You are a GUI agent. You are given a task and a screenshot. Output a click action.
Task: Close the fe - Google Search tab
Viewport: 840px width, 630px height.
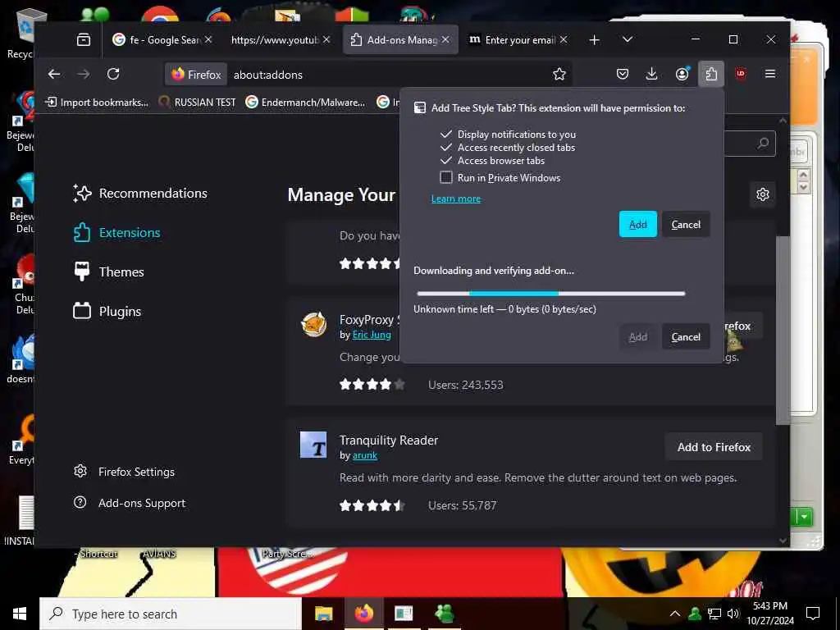208,39
